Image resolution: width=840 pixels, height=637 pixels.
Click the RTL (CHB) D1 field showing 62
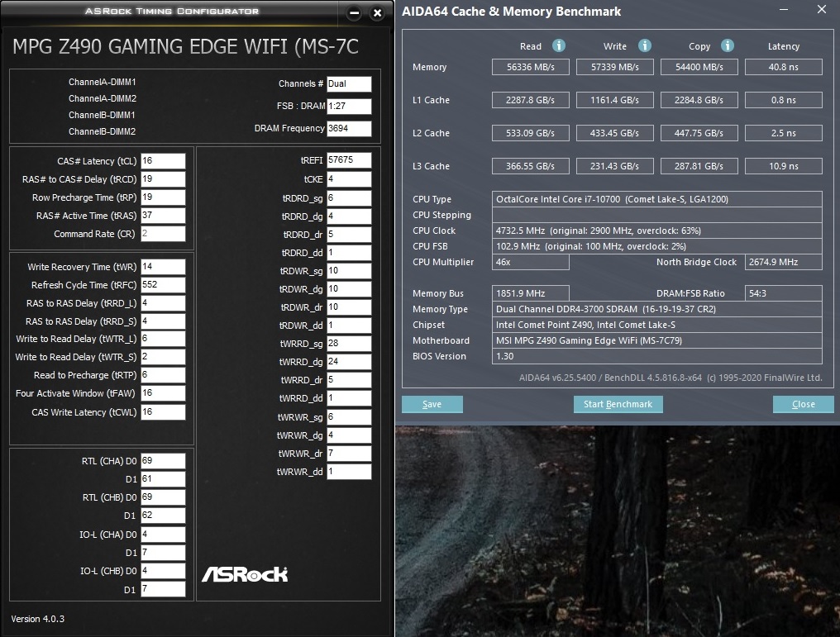163,516
